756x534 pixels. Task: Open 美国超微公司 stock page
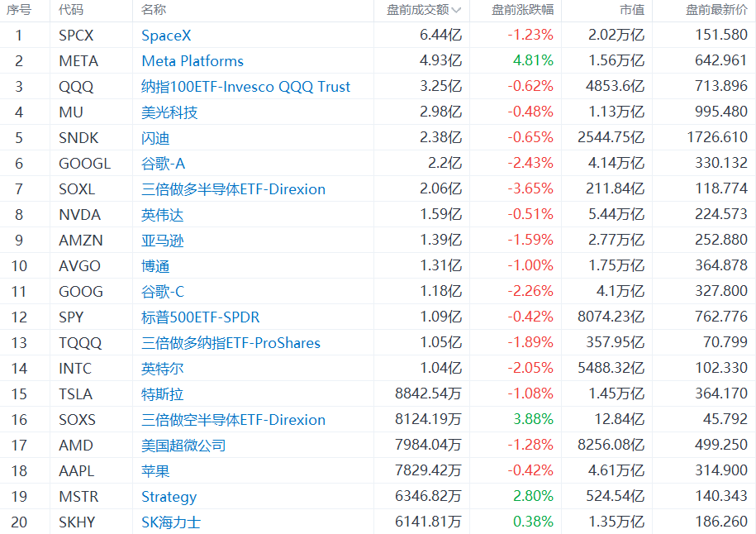(x=183, y=446)
